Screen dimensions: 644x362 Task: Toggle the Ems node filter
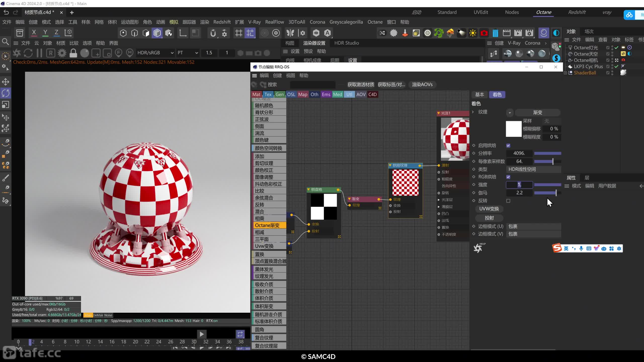click(326, 95)
